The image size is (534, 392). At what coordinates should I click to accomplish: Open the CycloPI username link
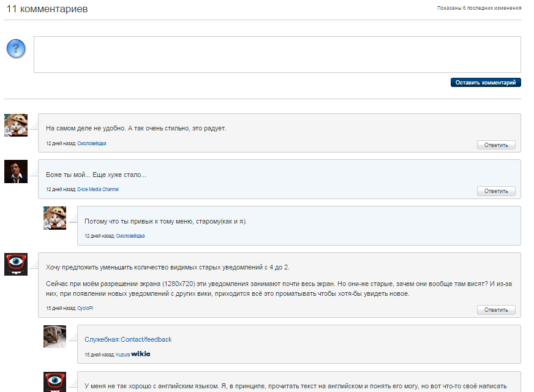pos(85,308)
